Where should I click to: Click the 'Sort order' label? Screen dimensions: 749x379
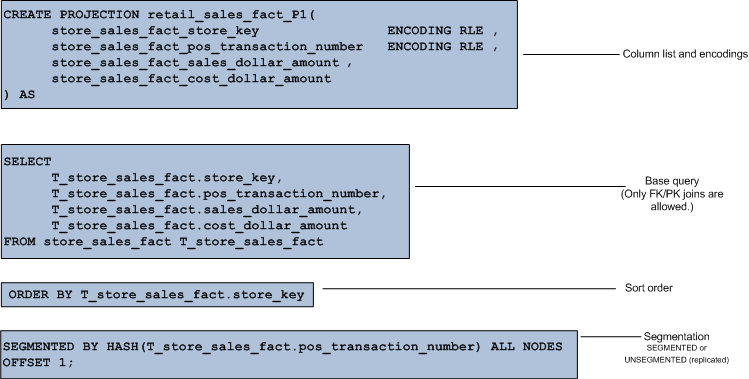[x=649, y=288]
